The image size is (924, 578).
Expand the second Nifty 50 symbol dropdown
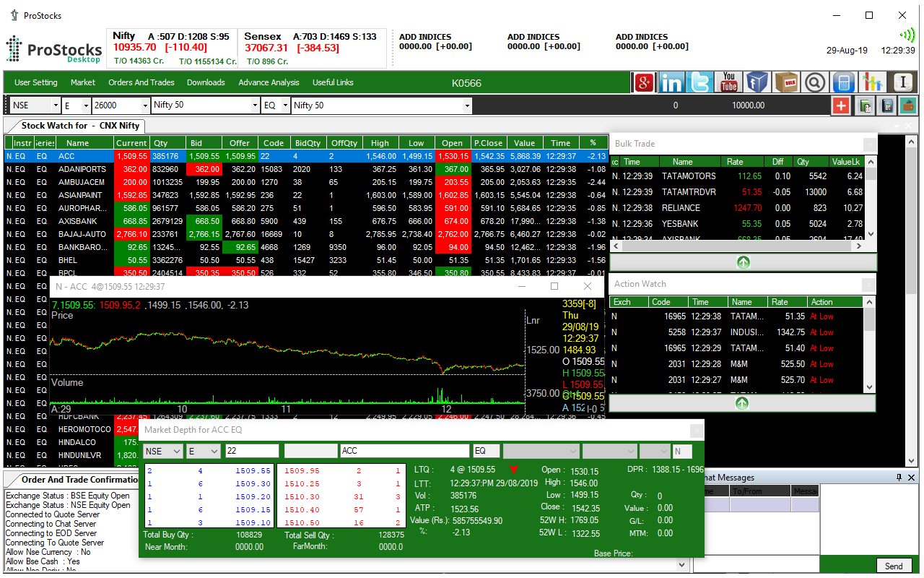(467, 105)
